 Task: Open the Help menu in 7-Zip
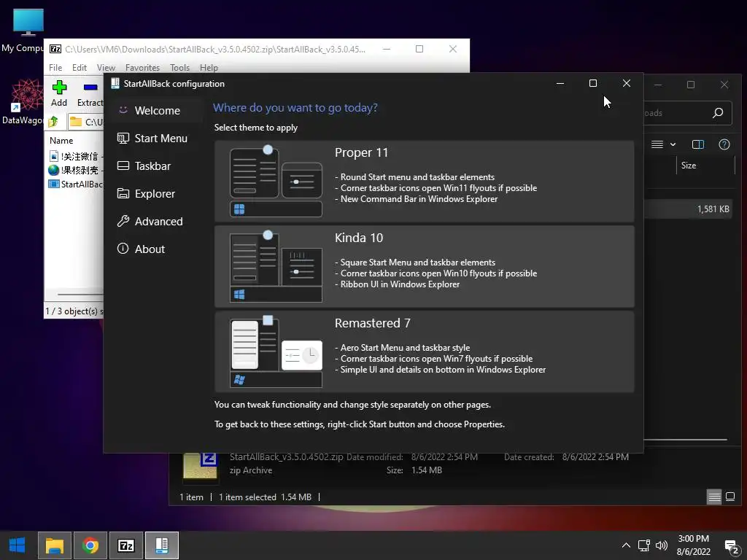coord(209,68)
